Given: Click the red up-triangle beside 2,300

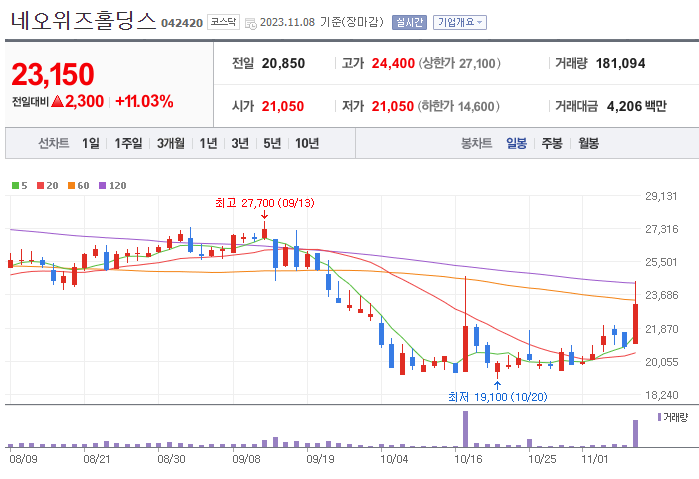Looking at the screenshot, I should point(58,102).
